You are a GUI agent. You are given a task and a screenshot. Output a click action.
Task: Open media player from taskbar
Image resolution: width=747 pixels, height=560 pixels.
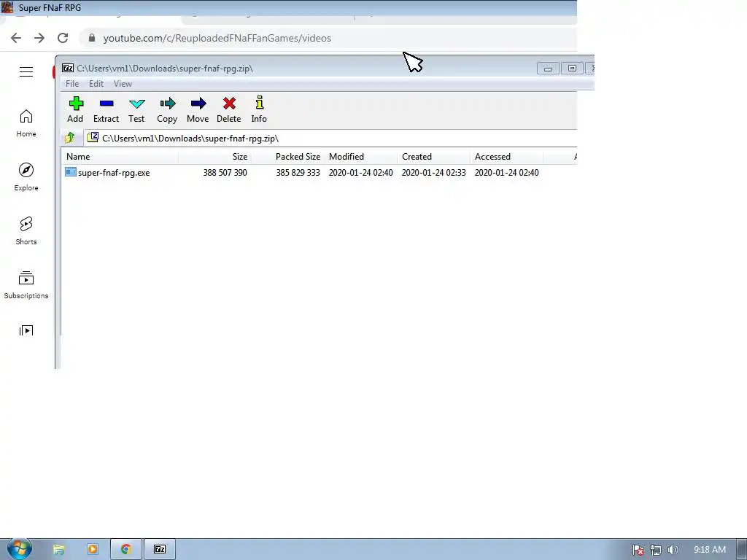[93, 550]
